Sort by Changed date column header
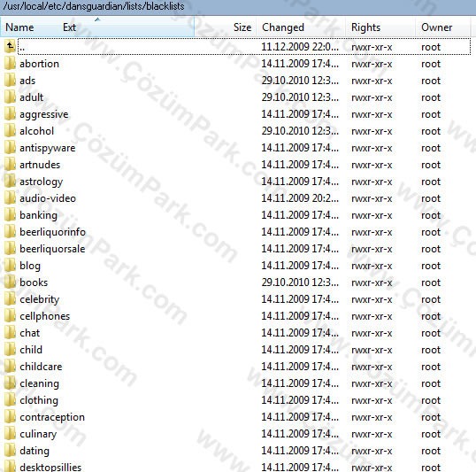 click(283, 27)
